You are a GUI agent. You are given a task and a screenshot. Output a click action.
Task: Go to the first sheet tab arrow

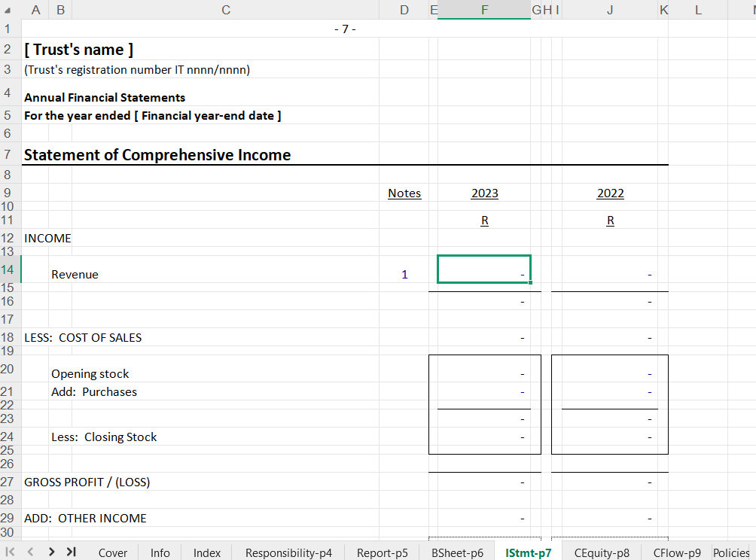tap(11, 552)
